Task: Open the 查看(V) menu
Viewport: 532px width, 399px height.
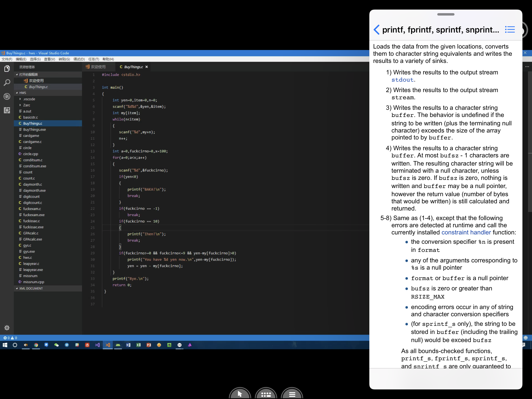Action: [50, 59]
